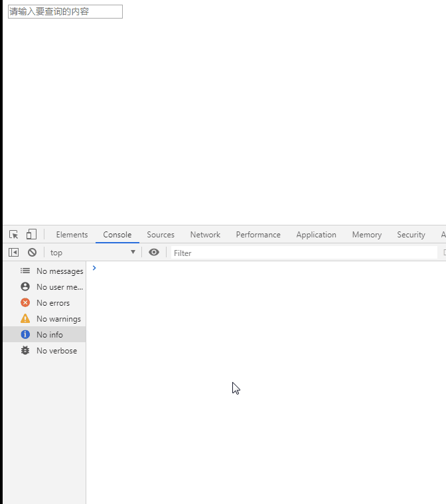Click the blue info circle icon
This screenshot has height=504, width=446.
[x=25, y=334]
